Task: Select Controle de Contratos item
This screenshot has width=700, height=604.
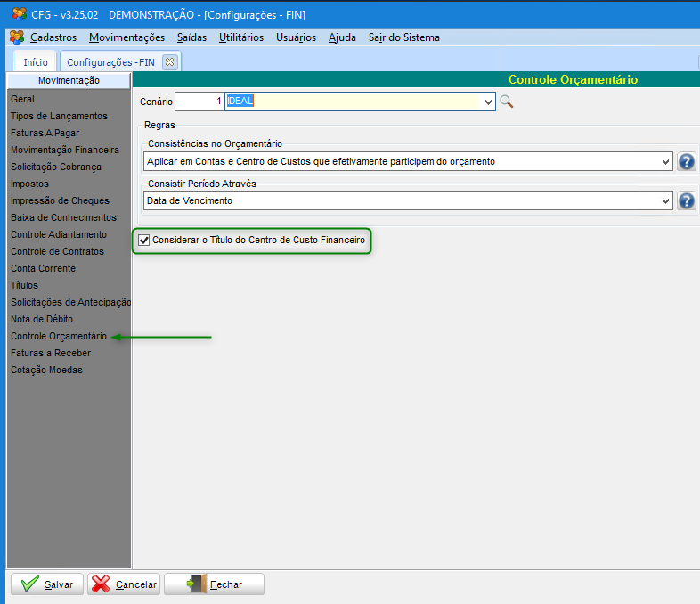Action: click(x=57, y=252)
